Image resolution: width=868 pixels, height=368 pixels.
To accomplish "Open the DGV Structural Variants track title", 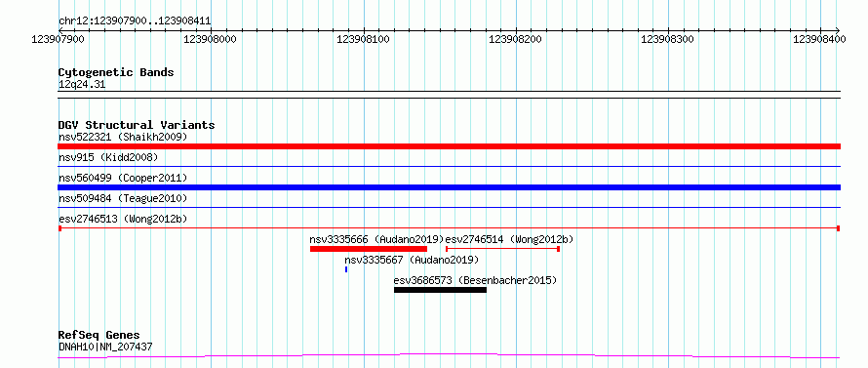I will coord(137,125).
